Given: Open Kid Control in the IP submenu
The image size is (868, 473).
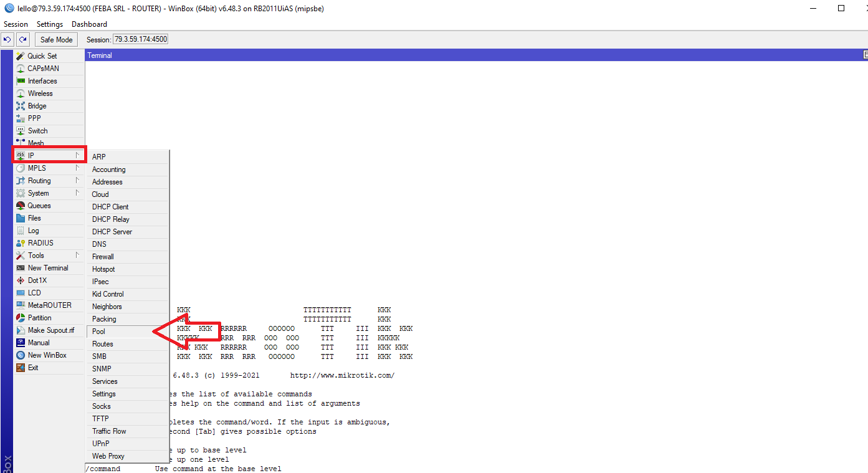Looking at the screenshot, I should point(128,294).
